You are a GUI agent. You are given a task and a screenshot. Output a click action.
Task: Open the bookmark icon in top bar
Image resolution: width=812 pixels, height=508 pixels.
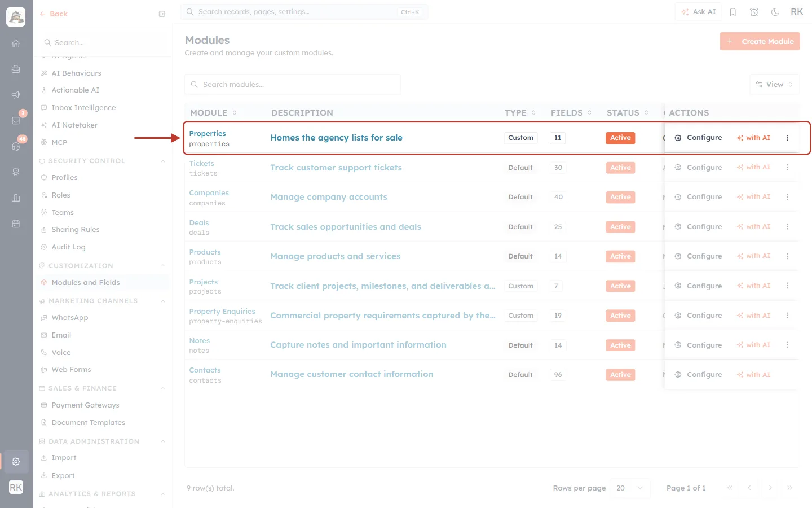click(733, 12)
